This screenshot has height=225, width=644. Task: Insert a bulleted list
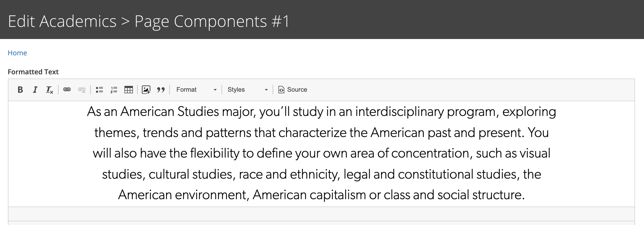point(99,90)
